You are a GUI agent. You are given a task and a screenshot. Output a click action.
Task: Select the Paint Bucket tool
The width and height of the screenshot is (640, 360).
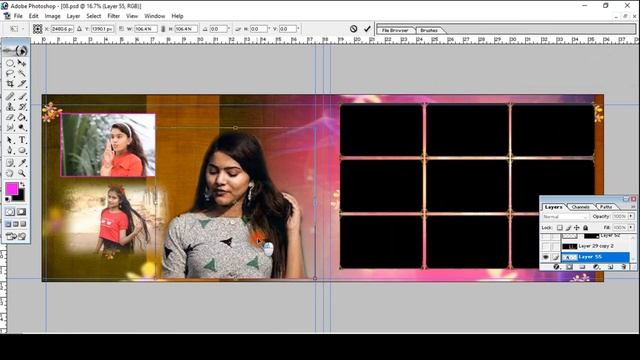click(x=22, y=117)
